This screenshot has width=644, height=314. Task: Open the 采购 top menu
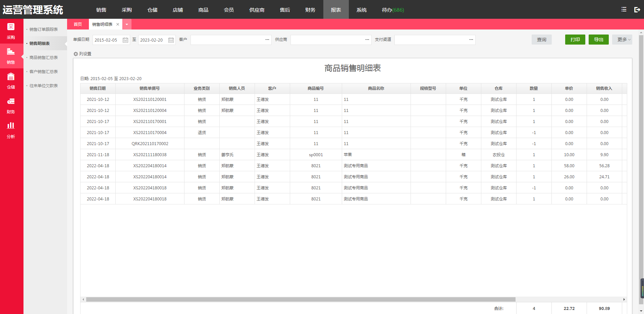pyautogui.click(x=127, y=10)
